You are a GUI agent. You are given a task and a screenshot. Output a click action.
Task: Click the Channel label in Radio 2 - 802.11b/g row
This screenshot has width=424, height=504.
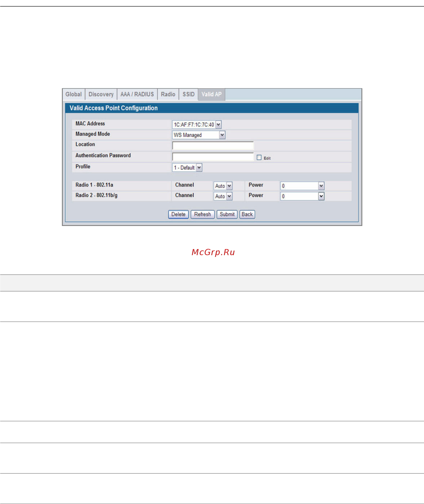(x=184, y=195)
